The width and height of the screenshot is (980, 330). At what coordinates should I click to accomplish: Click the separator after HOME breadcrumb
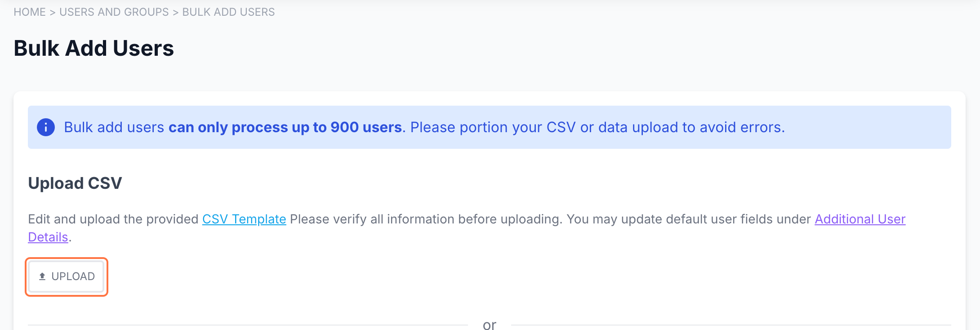point(53,12)
